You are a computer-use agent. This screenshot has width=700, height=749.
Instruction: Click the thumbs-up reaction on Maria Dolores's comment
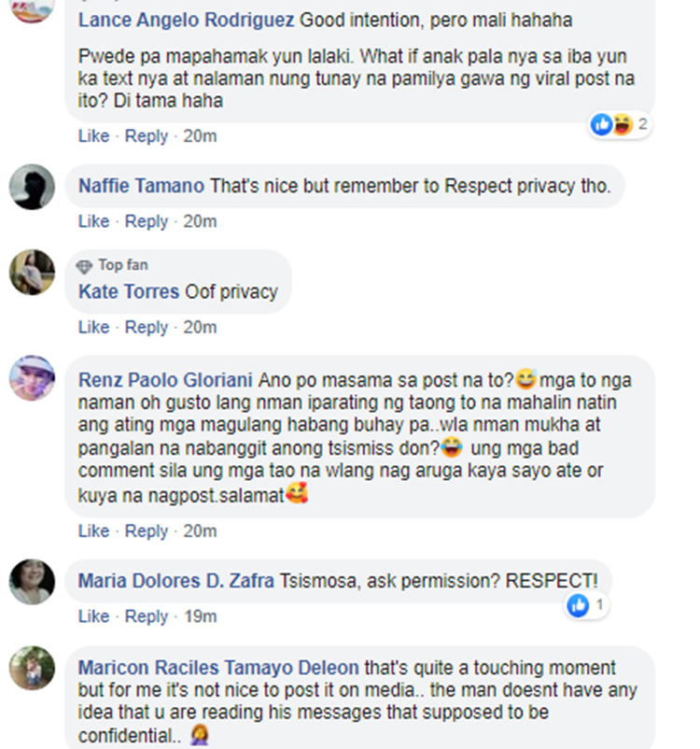click(x=578, y=605)
